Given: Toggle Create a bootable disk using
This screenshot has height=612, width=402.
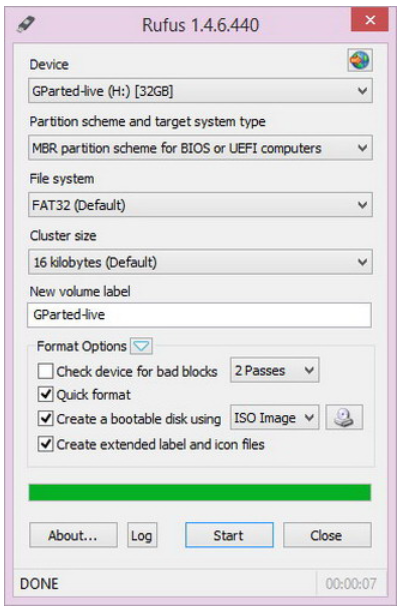Looking at the screenshot, I should 45,419.
